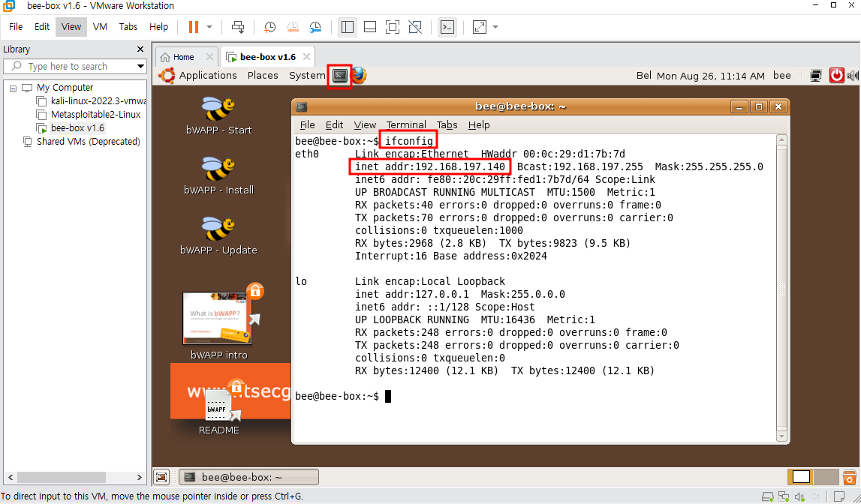Close the Home tab

tap(209, 57)
